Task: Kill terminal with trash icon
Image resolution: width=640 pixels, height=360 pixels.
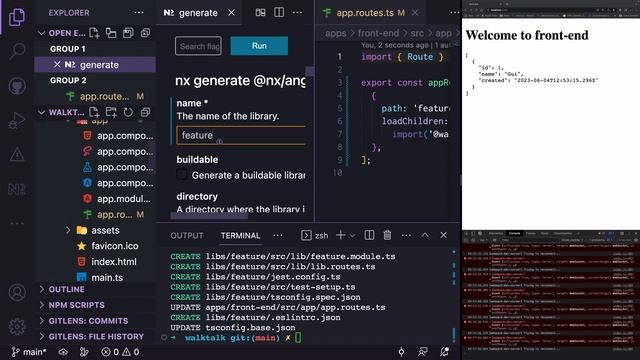Action: [387, 235]
